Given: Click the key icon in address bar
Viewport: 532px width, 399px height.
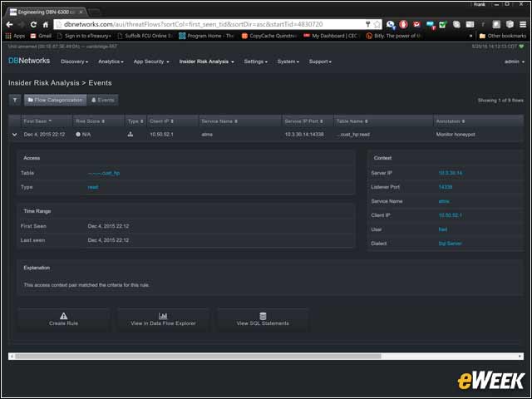Looking at the screenshot, I should click(x=368, y=24).
